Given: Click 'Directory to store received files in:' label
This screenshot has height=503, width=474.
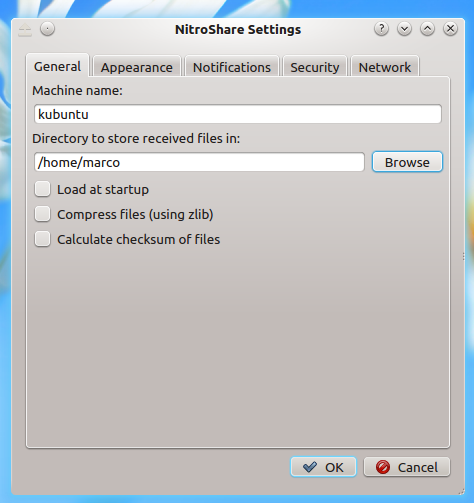Looking at the screenshot, I should click(136, 138).
